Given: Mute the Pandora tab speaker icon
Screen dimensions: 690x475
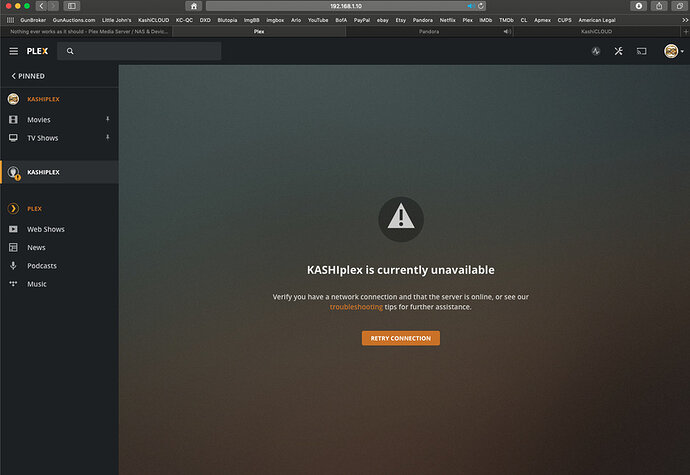Looking at the screenshot, I should pyautogui.click(x=506, y=31).
